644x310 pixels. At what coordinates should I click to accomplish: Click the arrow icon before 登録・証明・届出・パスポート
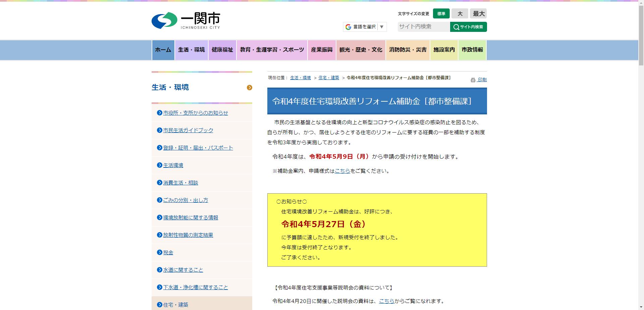coord(160,148)
